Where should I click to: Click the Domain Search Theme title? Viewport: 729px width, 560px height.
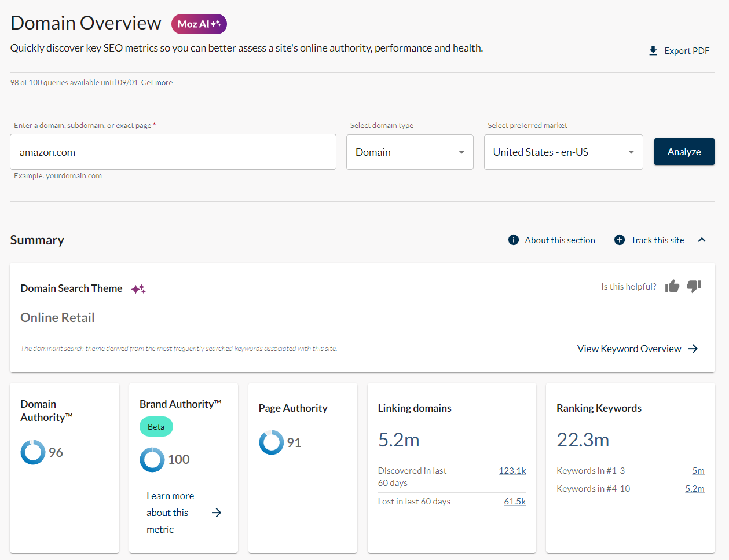(71, 288)
